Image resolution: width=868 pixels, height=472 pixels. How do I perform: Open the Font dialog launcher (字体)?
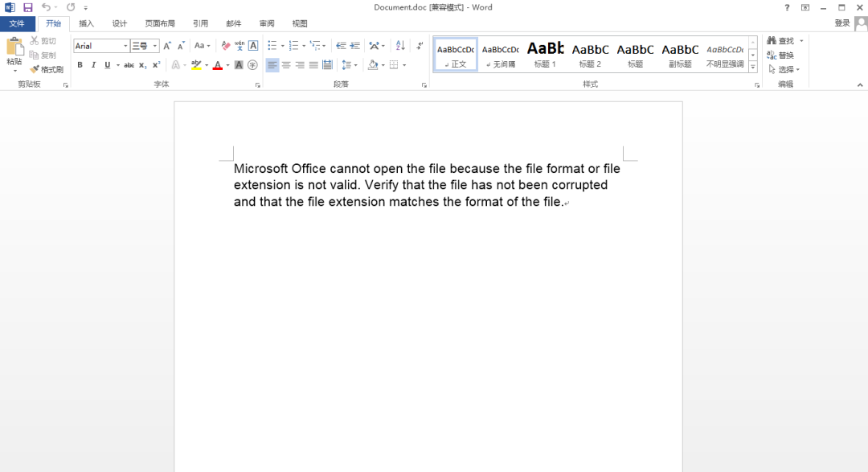[257, 85]
